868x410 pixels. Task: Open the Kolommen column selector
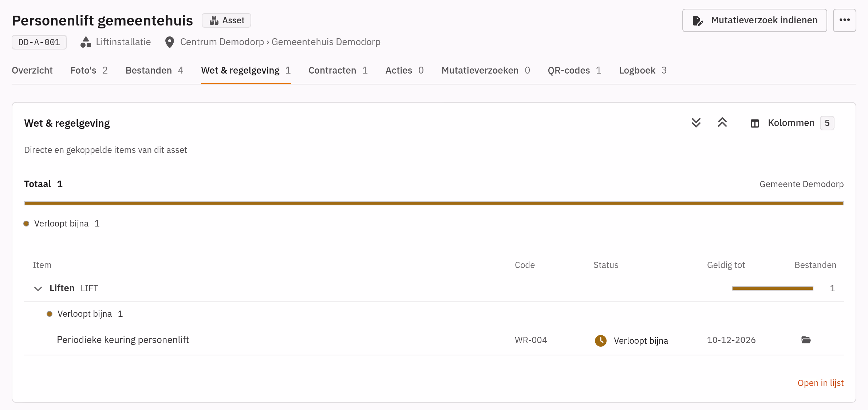point(792,123)
